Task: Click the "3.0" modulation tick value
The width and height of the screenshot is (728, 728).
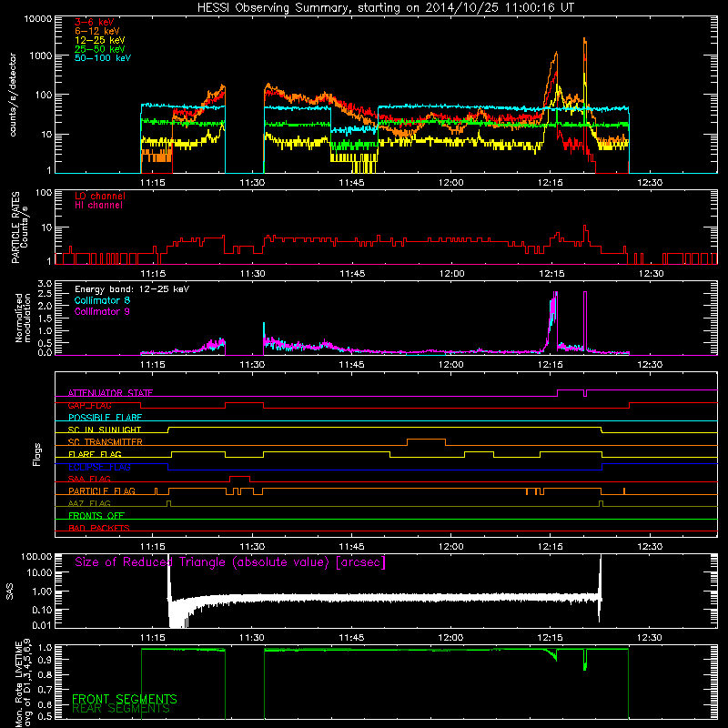Action: tap(45, 284)
